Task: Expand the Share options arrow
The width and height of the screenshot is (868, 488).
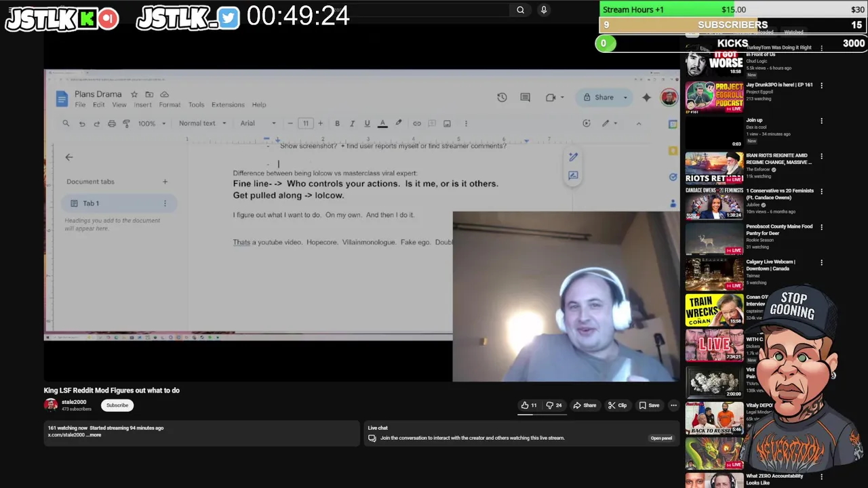Action: pos(626,98)
